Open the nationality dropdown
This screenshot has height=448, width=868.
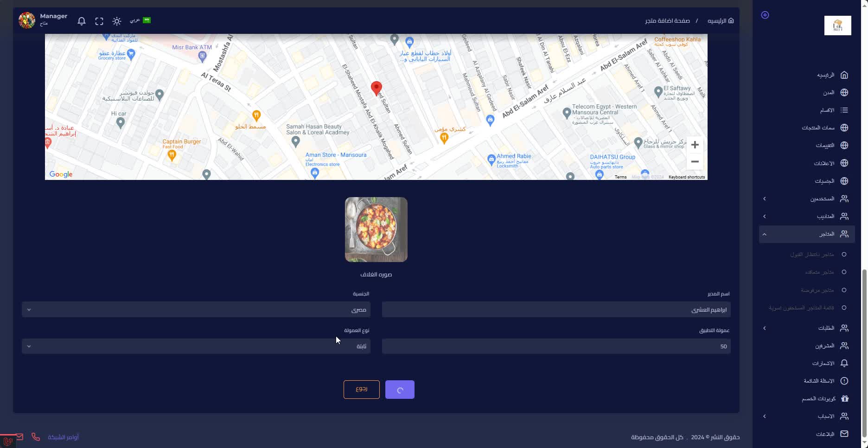tap(196, 310)
